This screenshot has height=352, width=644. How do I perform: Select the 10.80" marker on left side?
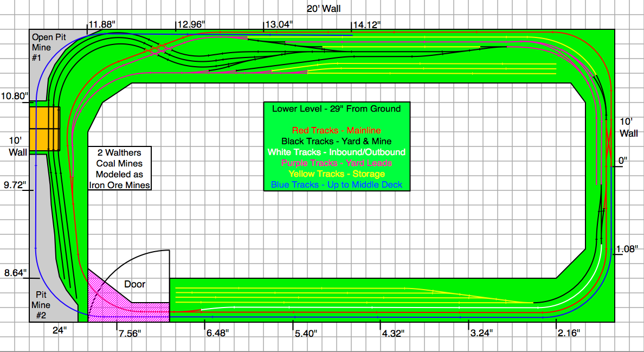[15, 96]
